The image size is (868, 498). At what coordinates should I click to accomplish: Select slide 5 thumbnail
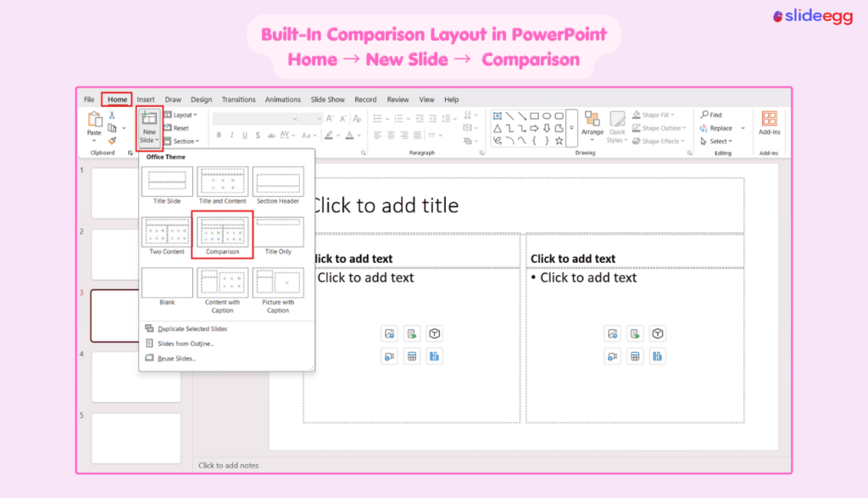pyautogui.click(x=136, y=438)
